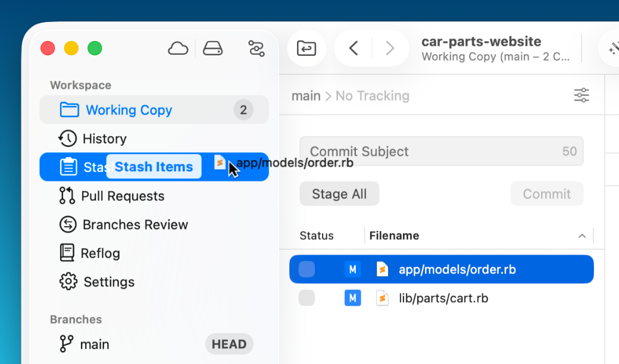Click the Status column header
This screenshot has width=619, height=364.
coord(317,236)
